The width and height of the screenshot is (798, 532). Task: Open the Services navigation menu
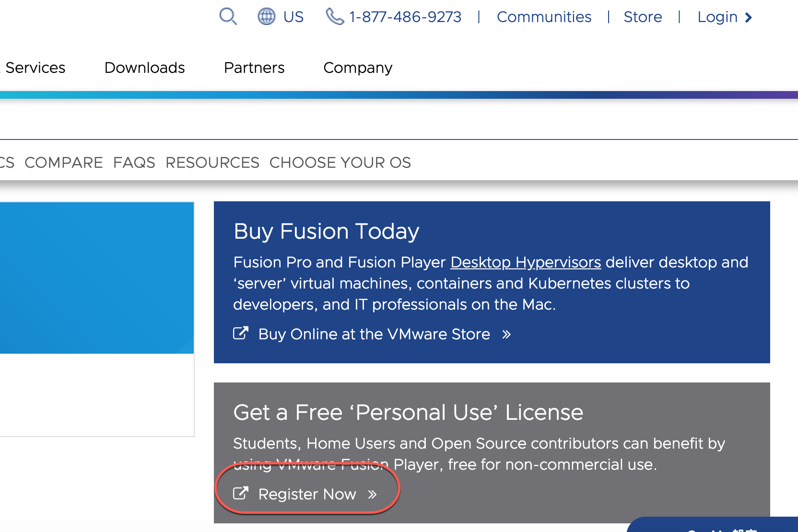point(34,68)
